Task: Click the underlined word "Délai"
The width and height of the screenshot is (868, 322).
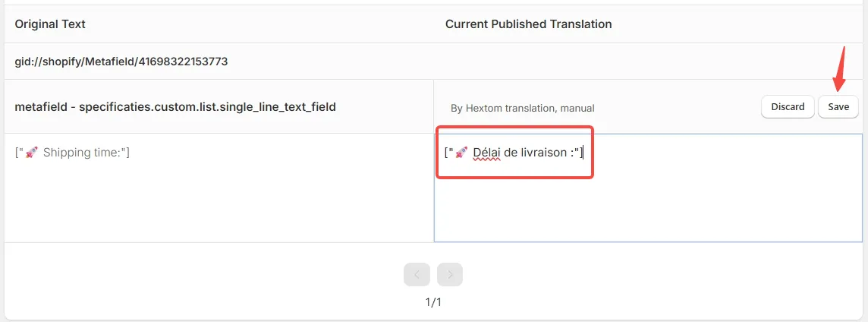Action: coord(487,153)
